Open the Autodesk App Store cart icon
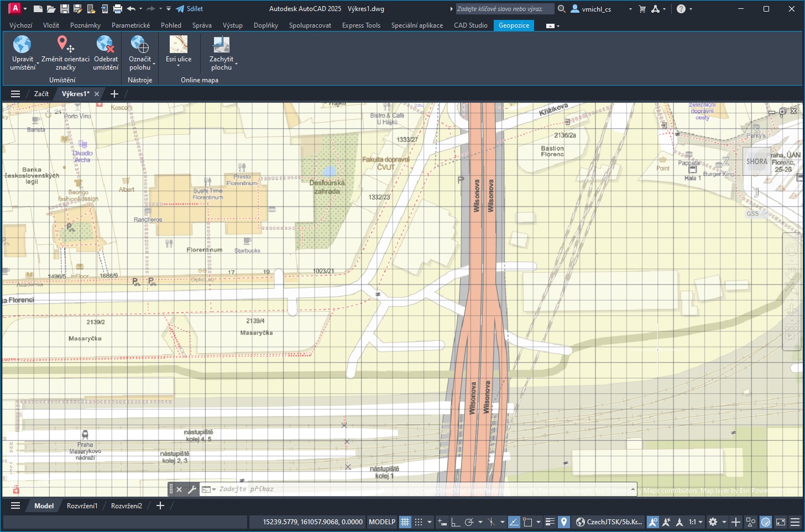Screen dimensions: 805x532 [x=642, y=9]
